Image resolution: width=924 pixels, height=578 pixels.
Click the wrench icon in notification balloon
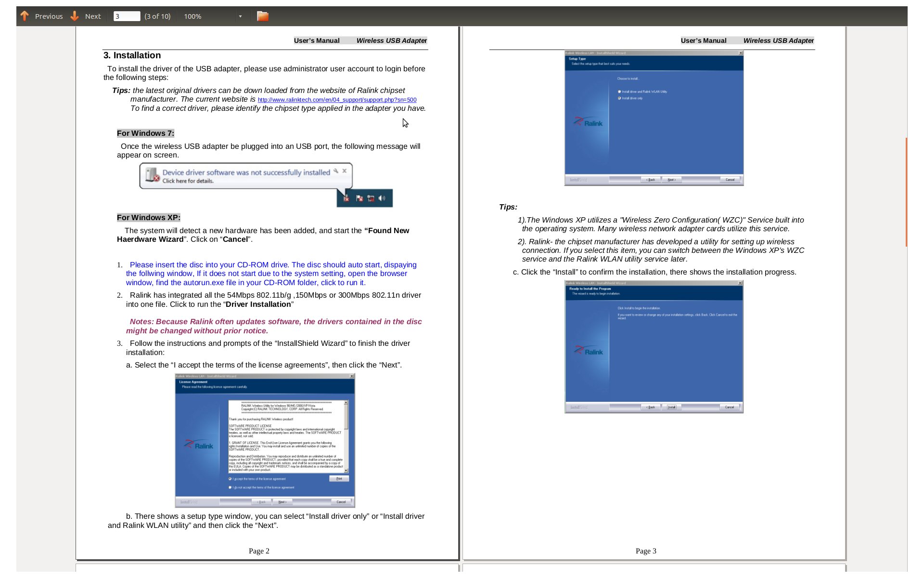pyautogui.click(x=336, y=171)
